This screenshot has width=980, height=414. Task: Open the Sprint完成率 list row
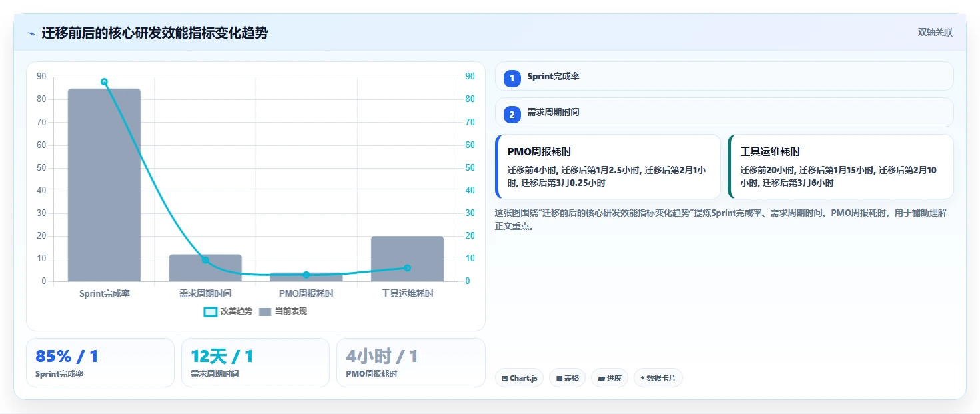click(x=724, y=77)
